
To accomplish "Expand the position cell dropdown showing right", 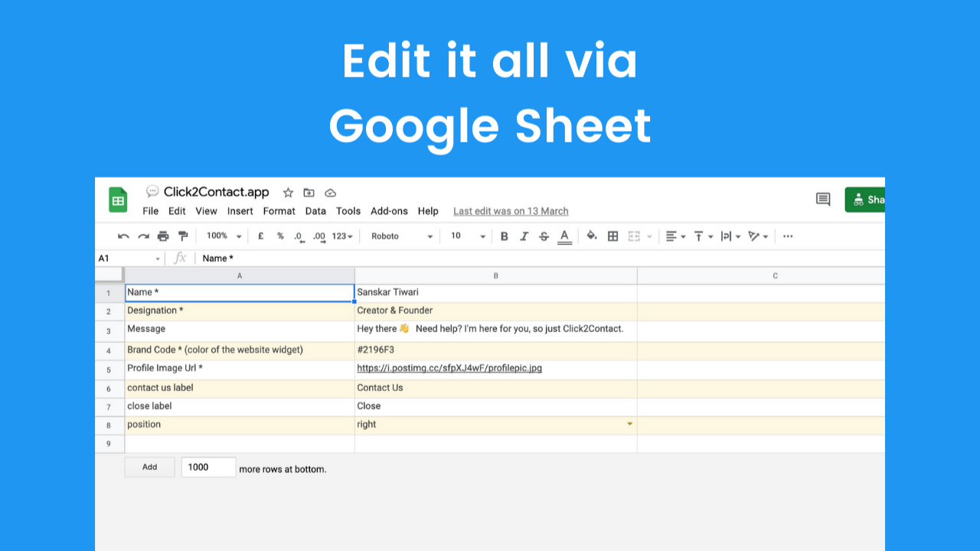I will point(630,424).
